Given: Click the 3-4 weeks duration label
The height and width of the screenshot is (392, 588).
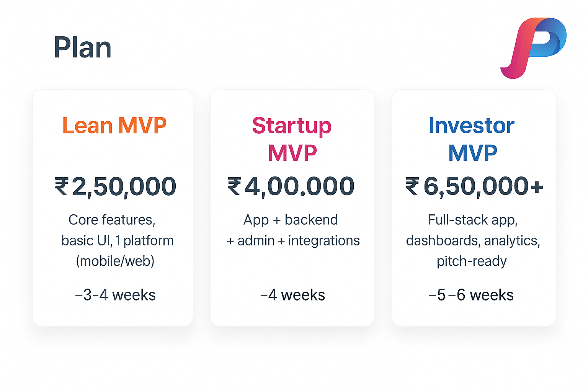Looking at the screenshot, I should [115, 295].
